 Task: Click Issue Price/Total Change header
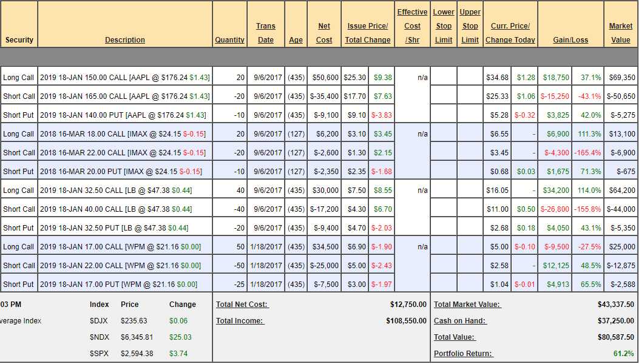pyautogui.click(x=368, y=33)
